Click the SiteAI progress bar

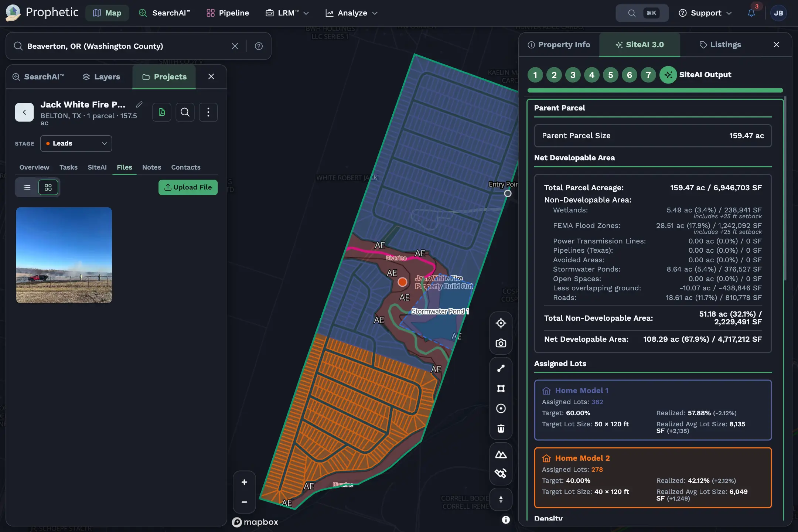click(x=655, y=91)
